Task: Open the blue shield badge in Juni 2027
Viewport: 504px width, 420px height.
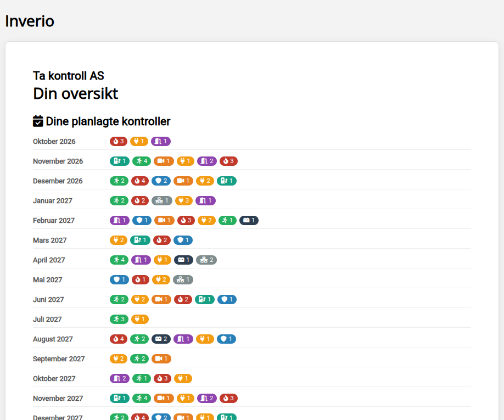Action: pyautogui.click(x=227, y=300)
